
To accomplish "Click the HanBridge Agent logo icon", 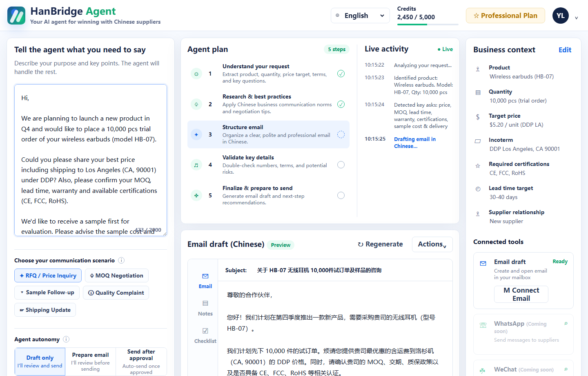I will tap(16, 16).
